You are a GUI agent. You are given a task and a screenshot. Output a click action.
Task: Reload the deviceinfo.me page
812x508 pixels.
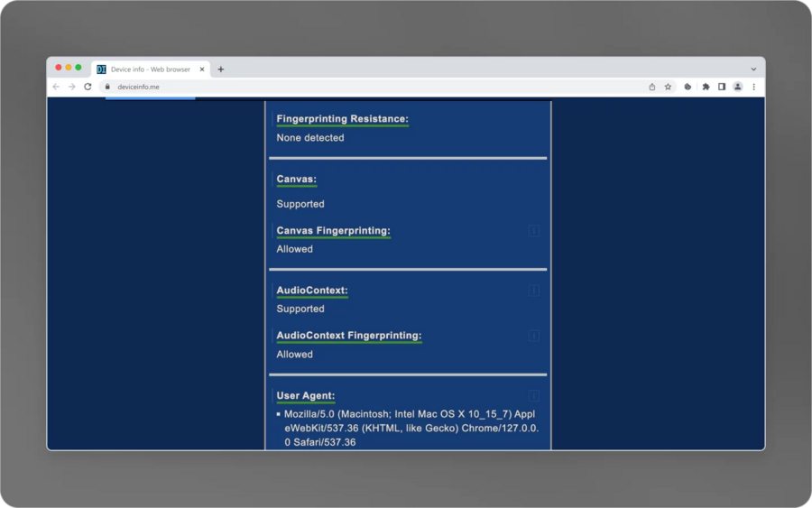tap(88, 87)
